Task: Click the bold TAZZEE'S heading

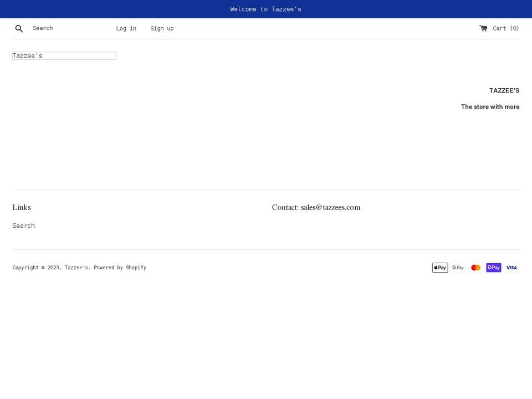Action: click(504, 90)
